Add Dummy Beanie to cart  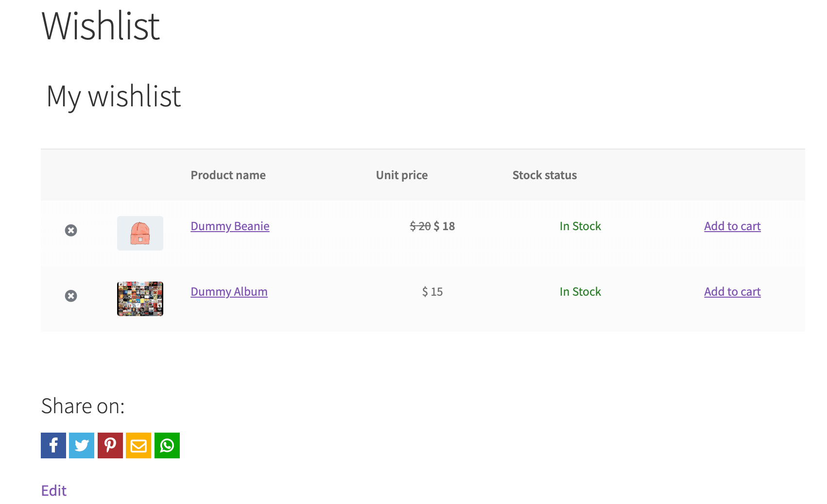coord(732,226)
